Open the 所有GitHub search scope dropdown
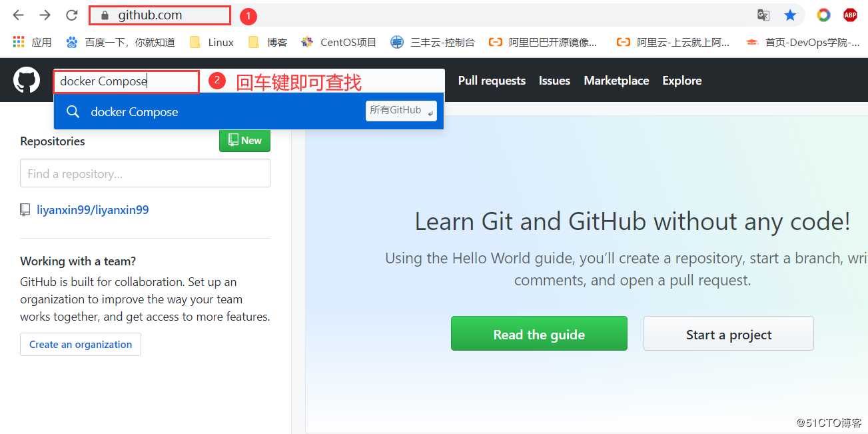The image size is (868, 434). coord(400,111)
